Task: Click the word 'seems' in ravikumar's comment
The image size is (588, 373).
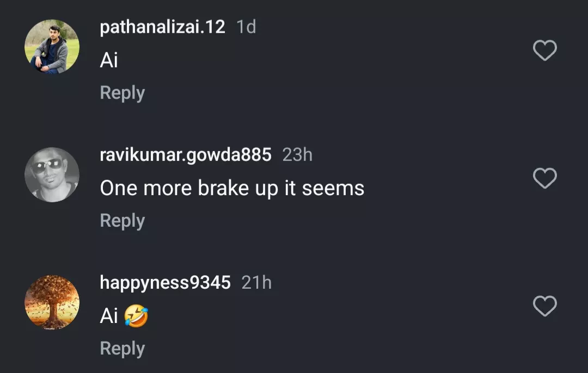Action: click(333, 189)
